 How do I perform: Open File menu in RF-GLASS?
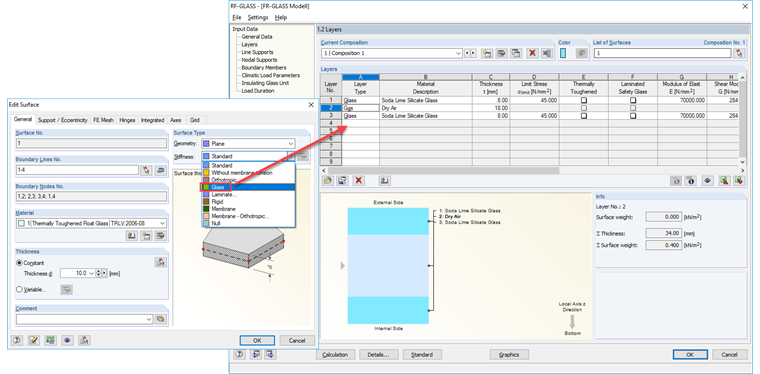click(237, 17)
